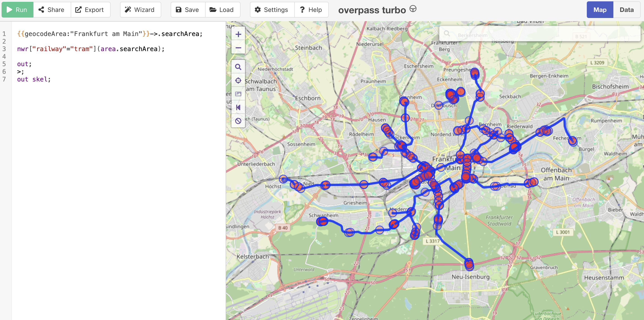This screenshot has height=320, width=644.
Task: Click the map zoom in plus button
Action: pyautogui.click(x=238, y=34)
